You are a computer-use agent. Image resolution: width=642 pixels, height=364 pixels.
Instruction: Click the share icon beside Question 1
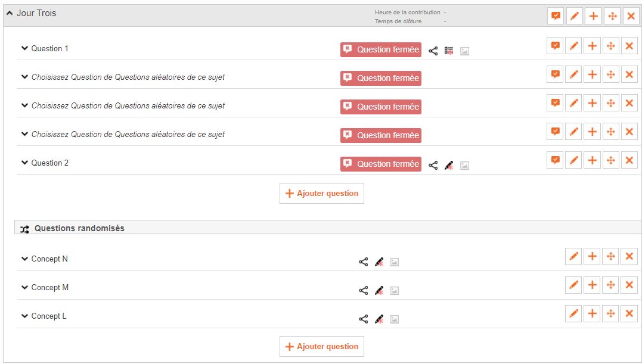pos(433,51)
